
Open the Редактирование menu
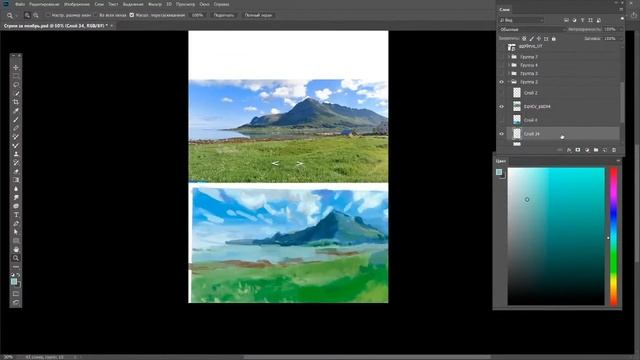[44, 4]
